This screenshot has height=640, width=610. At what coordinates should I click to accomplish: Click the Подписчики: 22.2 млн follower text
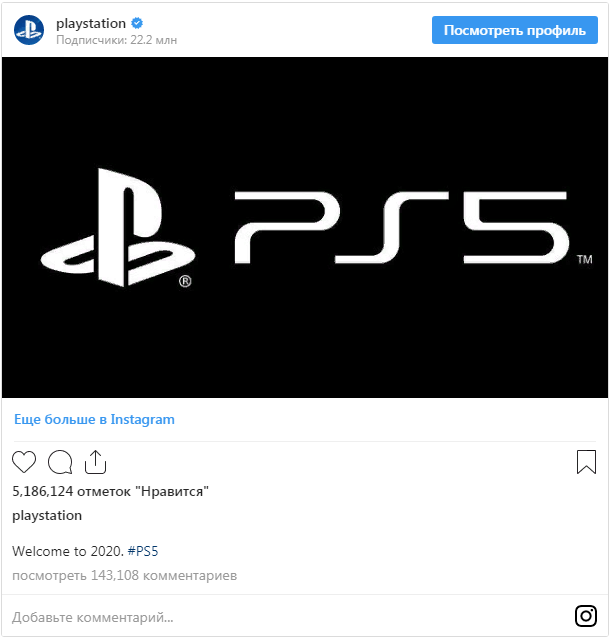point(116,40)
